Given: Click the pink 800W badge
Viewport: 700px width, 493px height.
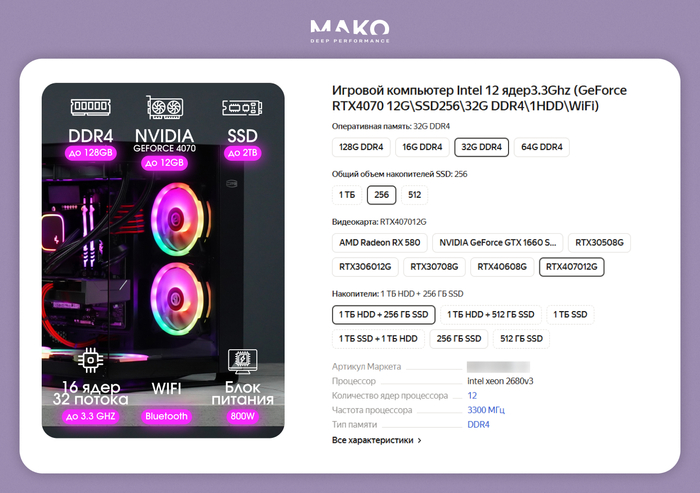Looking at the screenshot, I should [242, 416].
